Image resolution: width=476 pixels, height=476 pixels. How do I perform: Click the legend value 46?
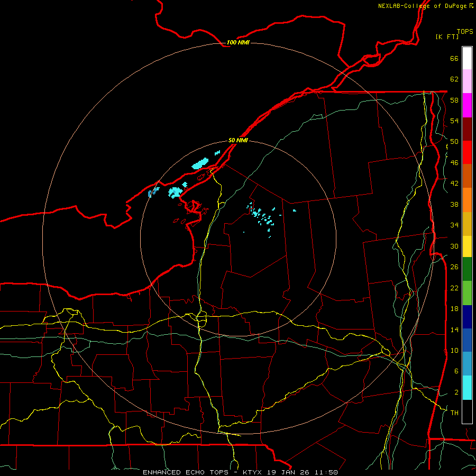point(454,163)
